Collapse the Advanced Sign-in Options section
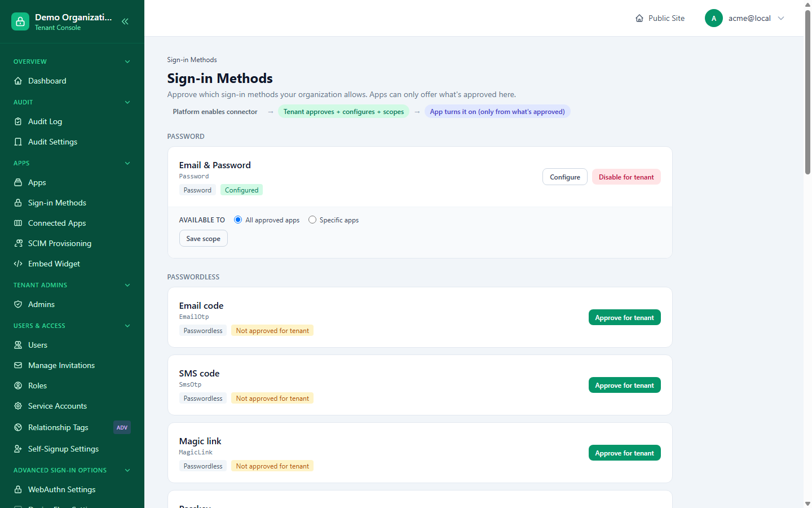Screen dimensions: 812x508 click(x=127, y=470)
